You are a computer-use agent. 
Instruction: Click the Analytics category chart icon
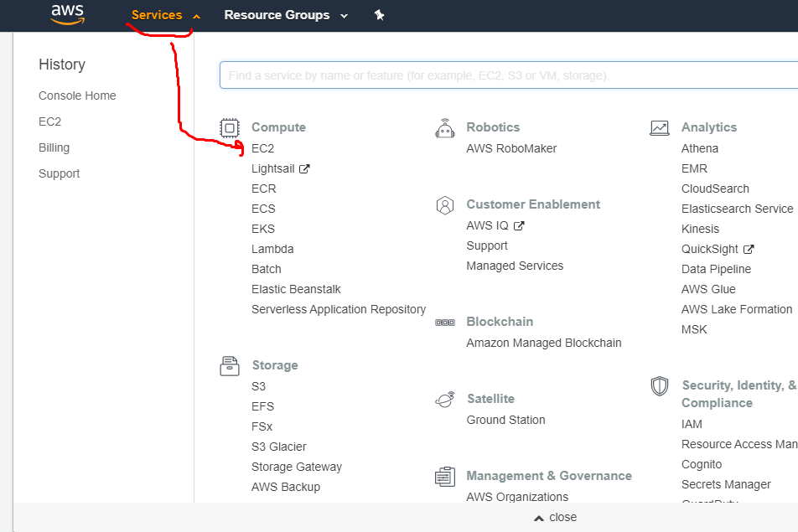[x=660, y=127]
